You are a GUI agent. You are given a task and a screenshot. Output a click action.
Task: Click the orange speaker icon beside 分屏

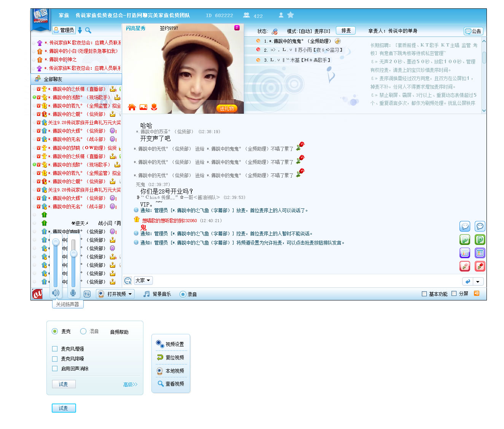pyautogui.click(x=477, y=294)
